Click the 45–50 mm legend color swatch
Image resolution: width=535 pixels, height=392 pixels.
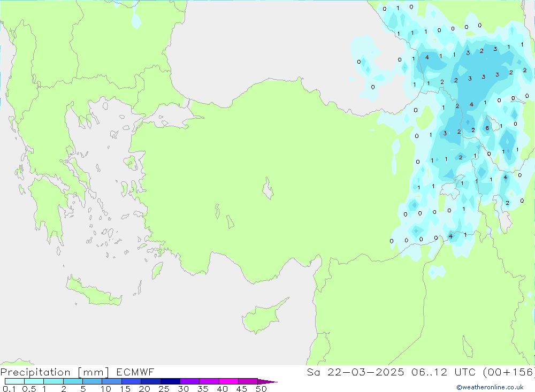coord(248,381)
